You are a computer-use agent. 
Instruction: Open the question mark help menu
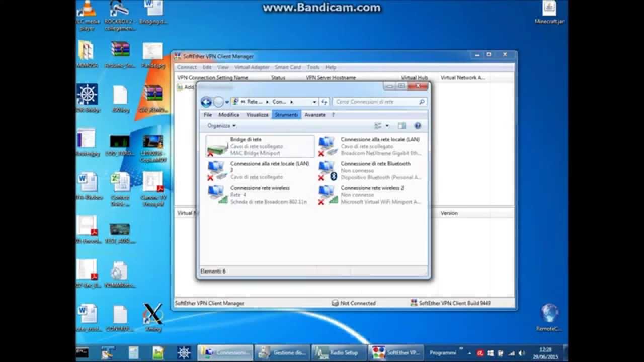point(333,115)
